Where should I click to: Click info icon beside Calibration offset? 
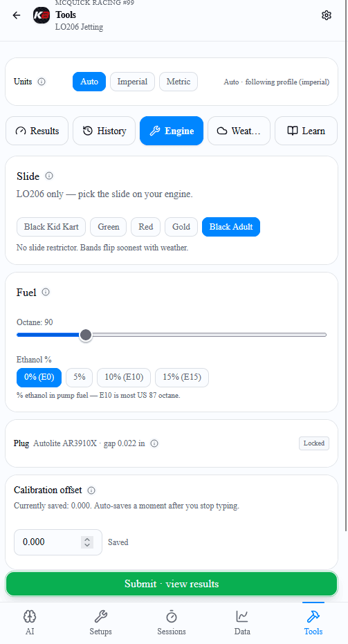(x=91, y=490)
